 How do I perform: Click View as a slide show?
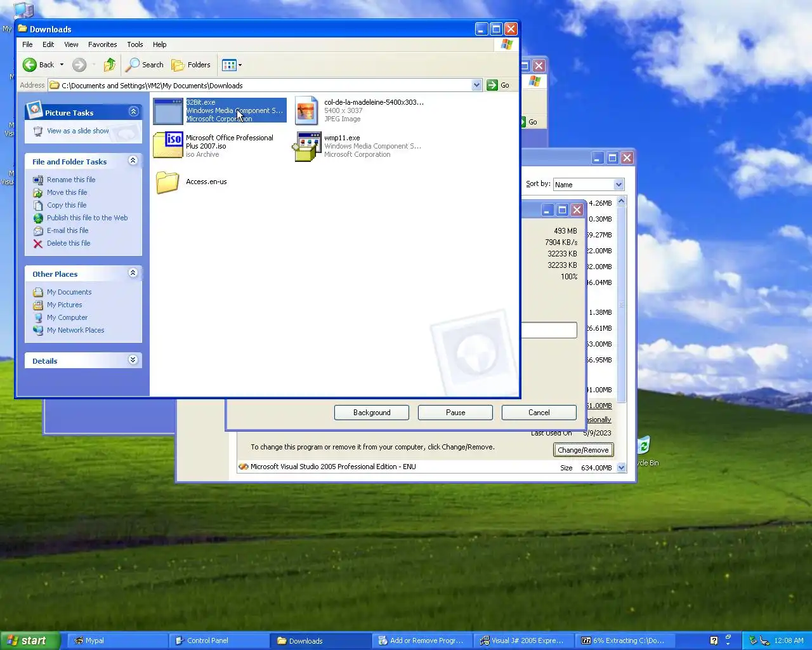pyautogui.click(x=77, y=131)
